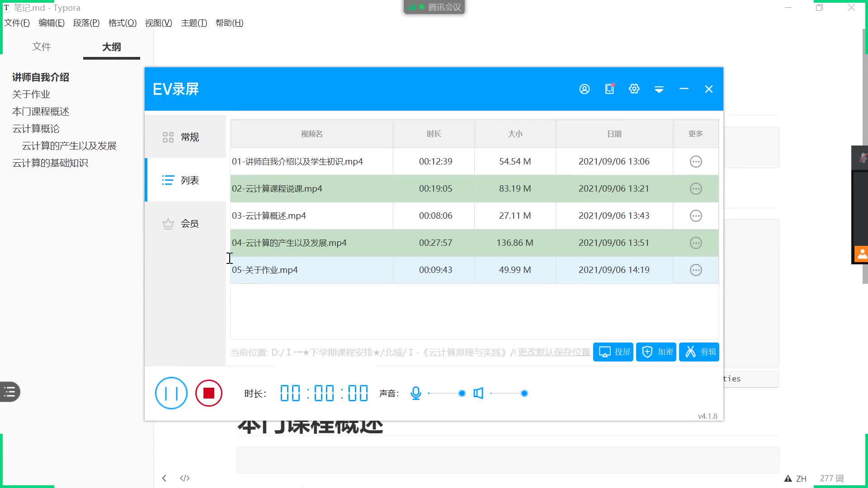The width and height of the screenshot is (868, 488).
Task: Click 更改默认保存位置 link
Action: coord(554,352)
